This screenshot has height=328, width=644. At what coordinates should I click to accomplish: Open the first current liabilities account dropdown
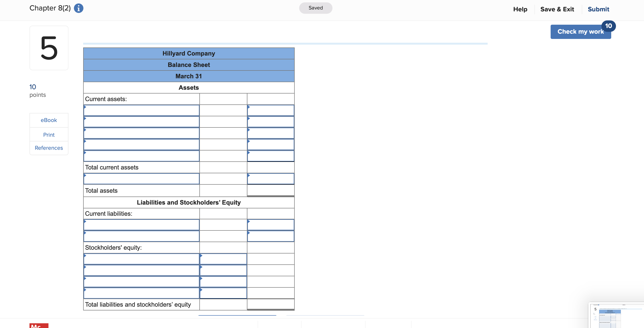coord(141,225)
